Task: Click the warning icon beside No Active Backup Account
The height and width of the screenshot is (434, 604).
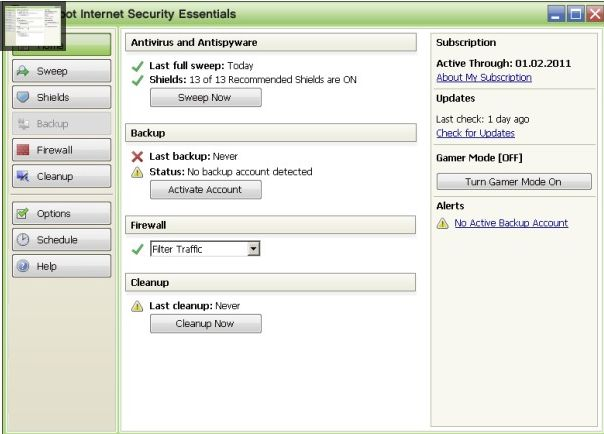Action: tap(442, 224)
